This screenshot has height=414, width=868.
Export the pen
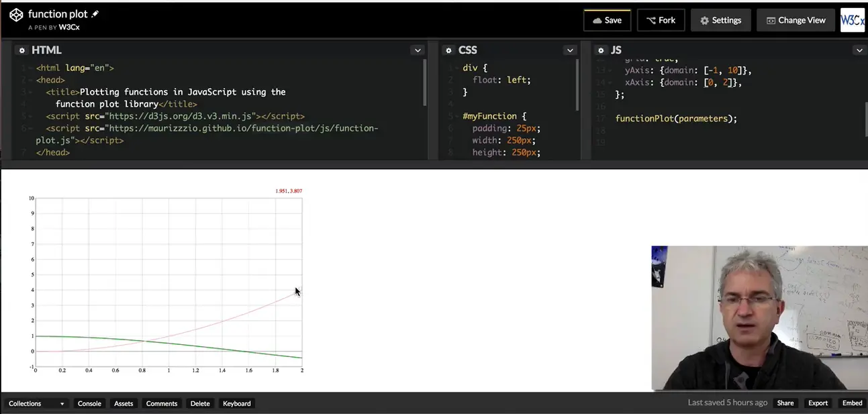tap(818, 403)
